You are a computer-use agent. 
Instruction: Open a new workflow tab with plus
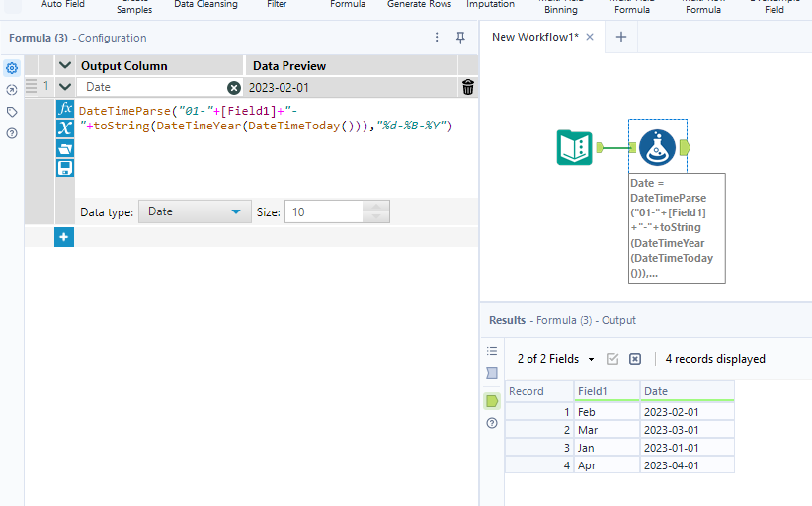tap(621, 37)
